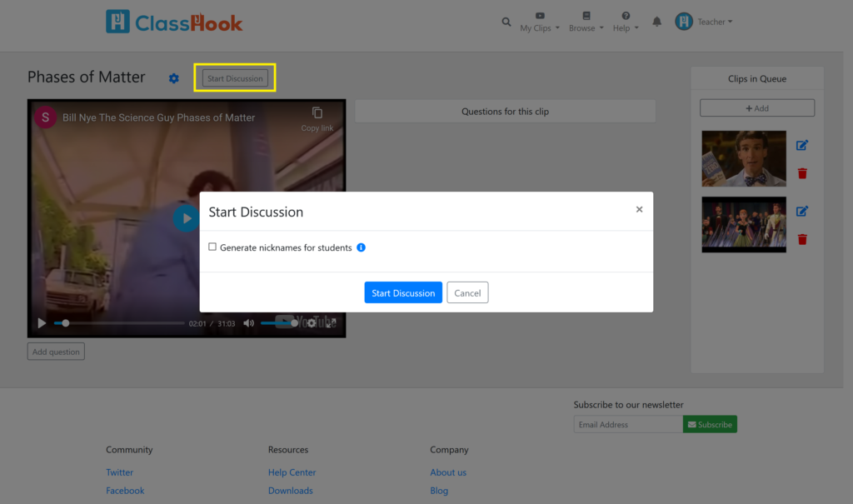Viewport: 853px width, 504px height.
Task: Click the Email Address input field
Action: 628,425
